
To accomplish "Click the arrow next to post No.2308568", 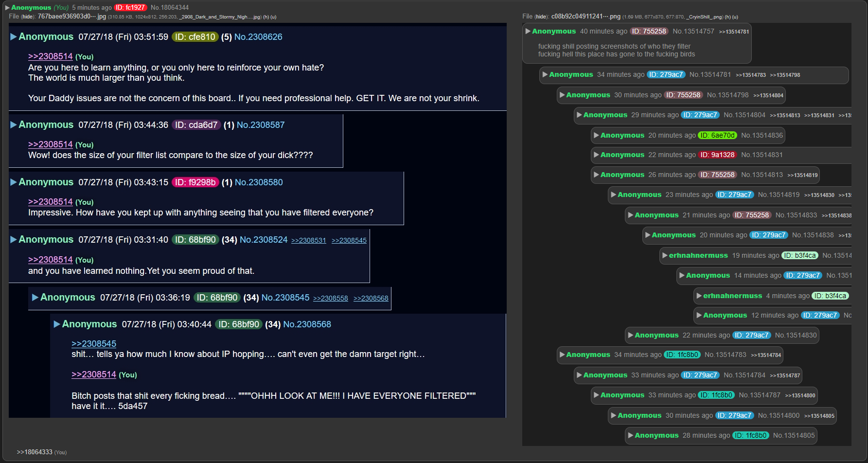I will coord(57,324).
